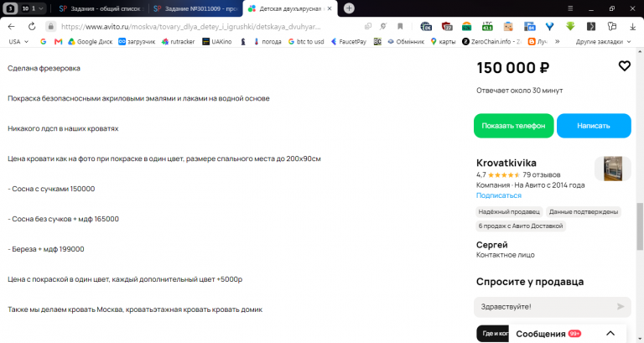
Task: Open the загрузчик bookmark
Action: (137, 41)
